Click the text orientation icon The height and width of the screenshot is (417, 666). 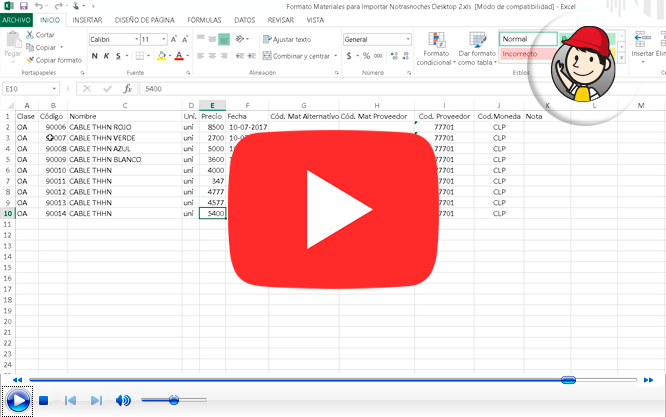pos(240,39)
